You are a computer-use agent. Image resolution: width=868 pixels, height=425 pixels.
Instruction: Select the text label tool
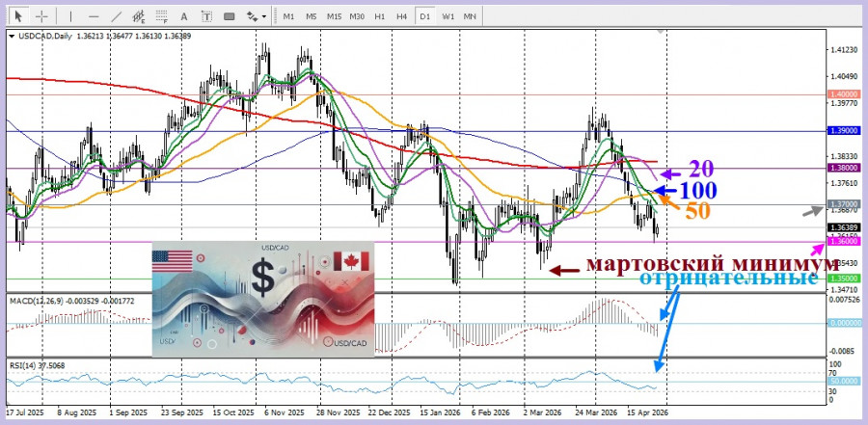pos(206,16)
